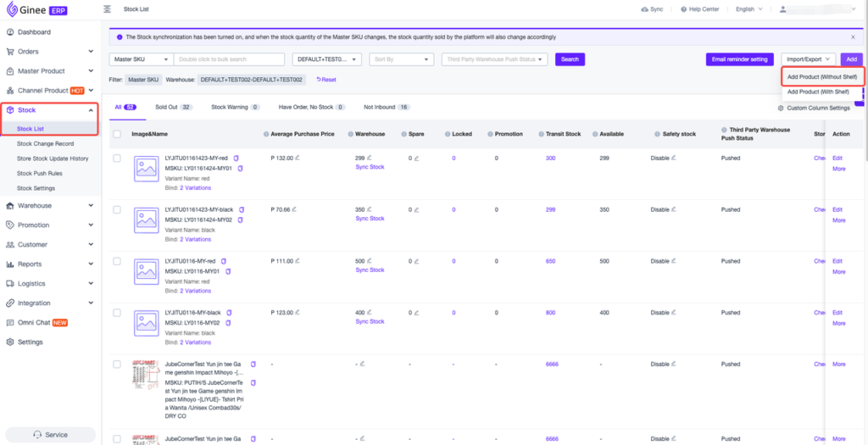Close the stock synchronization notice banner

[853, 37]
